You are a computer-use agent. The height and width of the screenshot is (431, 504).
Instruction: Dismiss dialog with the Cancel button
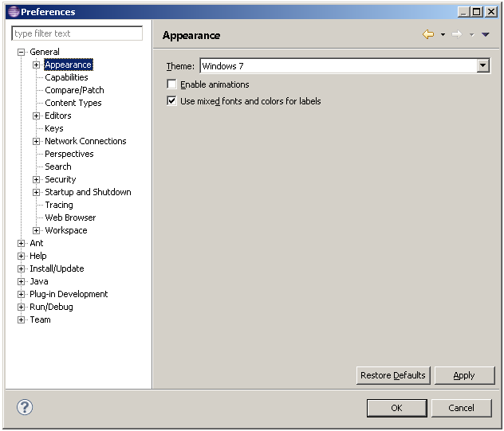(461, 408)
